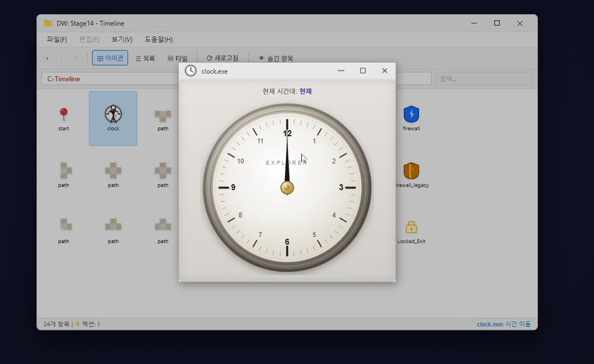Open the 보기(V) menu
This screenshot has height=364, width=594.
[x=122, y=39]
